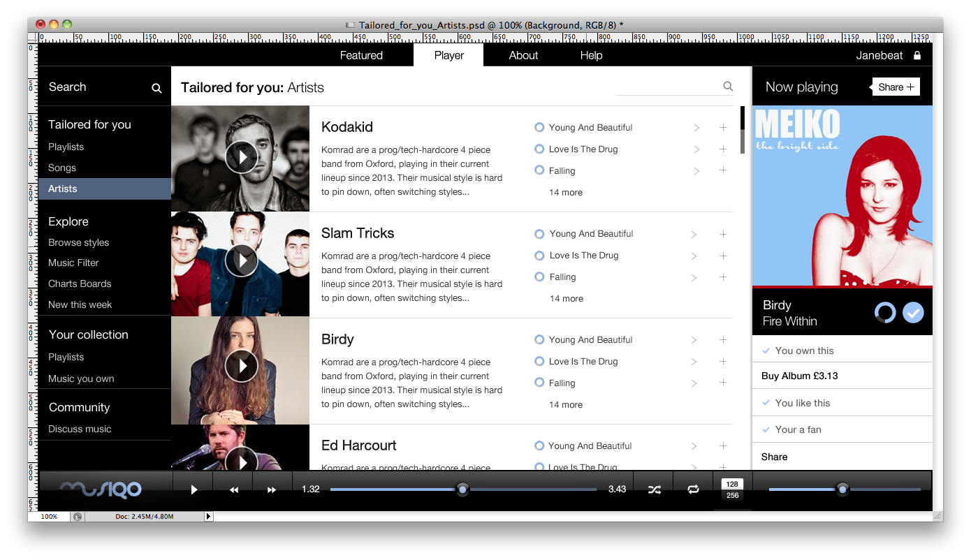Click the magnifier icon in the top artist search field
This screenshot has width=971, height=560.
pyautogui.click(x=728, y=86)
